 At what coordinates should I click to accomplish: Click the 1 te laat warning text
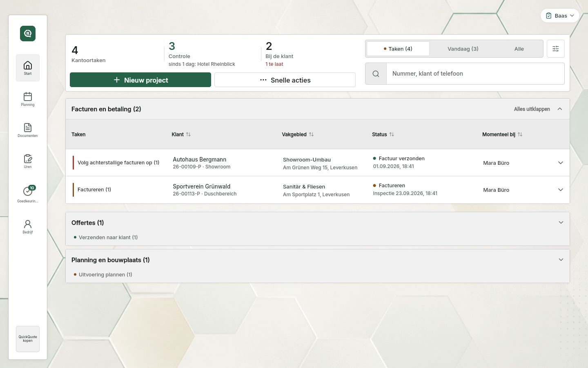click(x=274, y=64)
